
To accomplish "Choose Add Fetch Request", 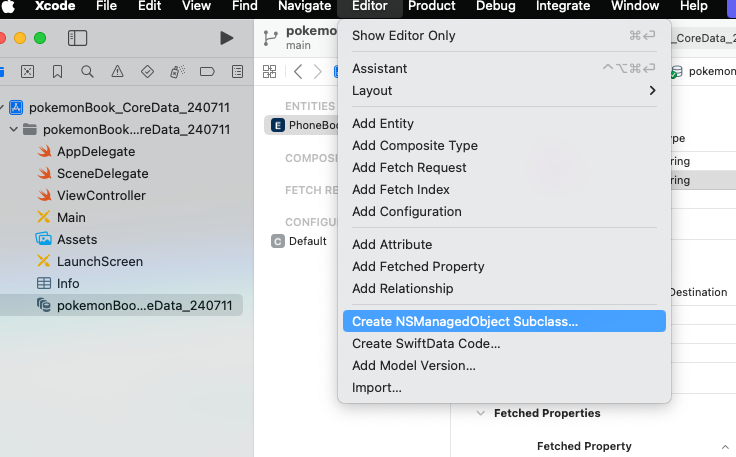I will (504, 168).
